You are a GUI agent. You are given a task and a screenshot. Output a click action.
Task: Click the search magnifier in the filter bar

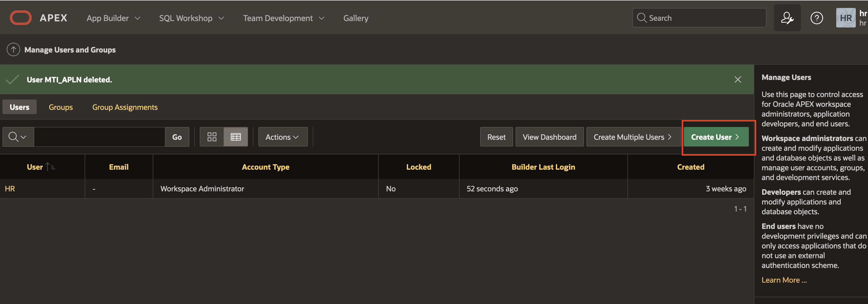click(14, 137)
